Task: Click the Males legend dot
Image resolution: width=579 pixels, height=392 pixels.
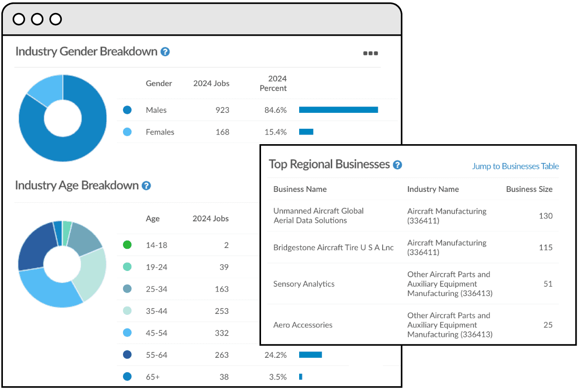Action: 127,110
